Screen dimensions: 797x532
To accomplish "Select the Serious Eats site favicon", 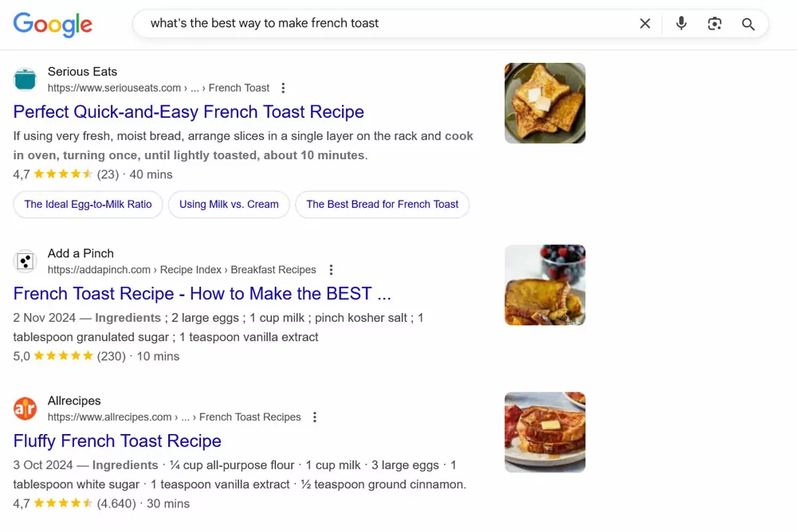I will 25,79.
